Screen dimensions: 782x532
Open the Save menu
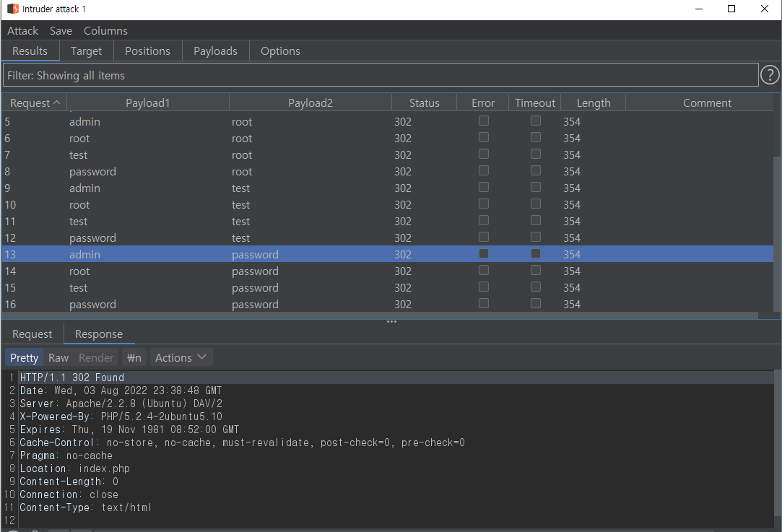point(61,31)
